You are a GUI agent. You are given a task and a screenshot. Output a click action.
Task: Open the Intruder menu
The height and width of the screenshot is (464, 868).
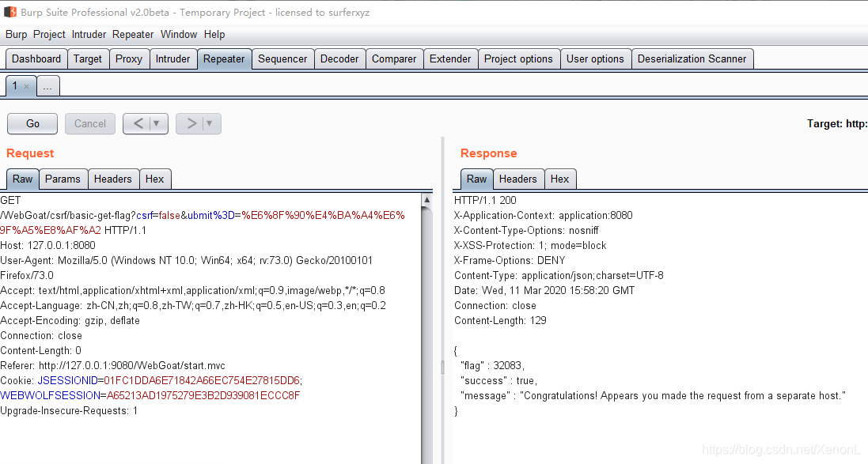[89, 34]
